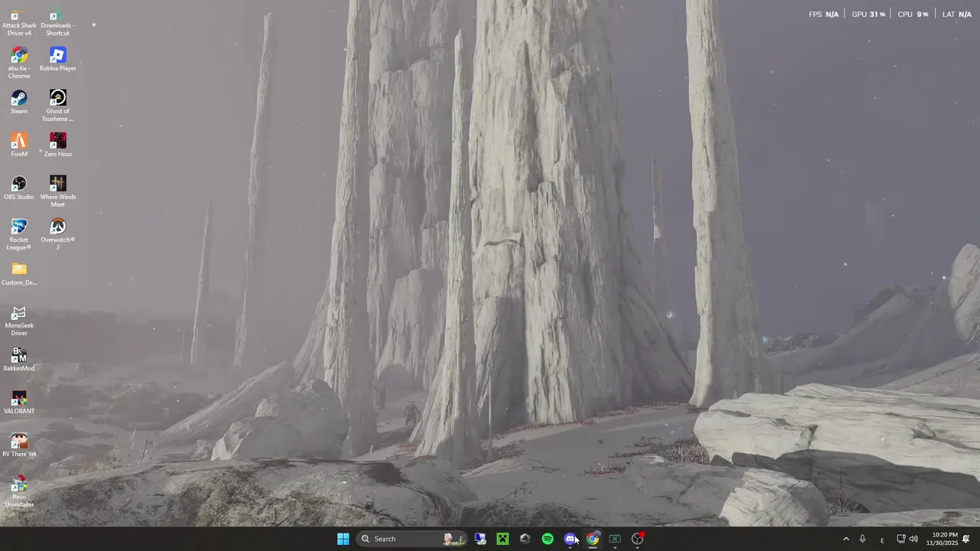Click the microphone icon in system tray
Screen dimensions: 980x551
click(x=863, y=539)
